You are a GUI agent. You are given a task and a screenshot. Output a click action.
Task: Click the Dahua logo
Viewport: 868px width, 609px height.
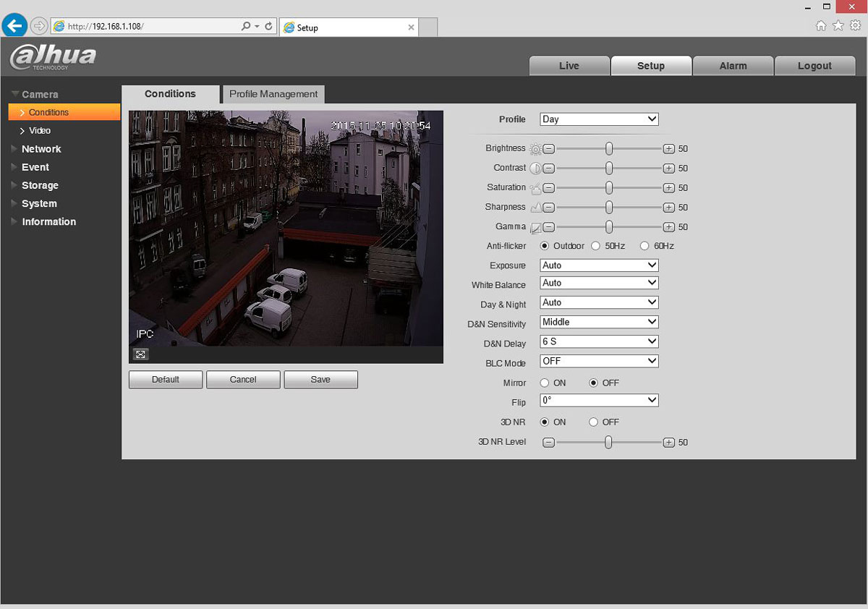coord(53,57)
